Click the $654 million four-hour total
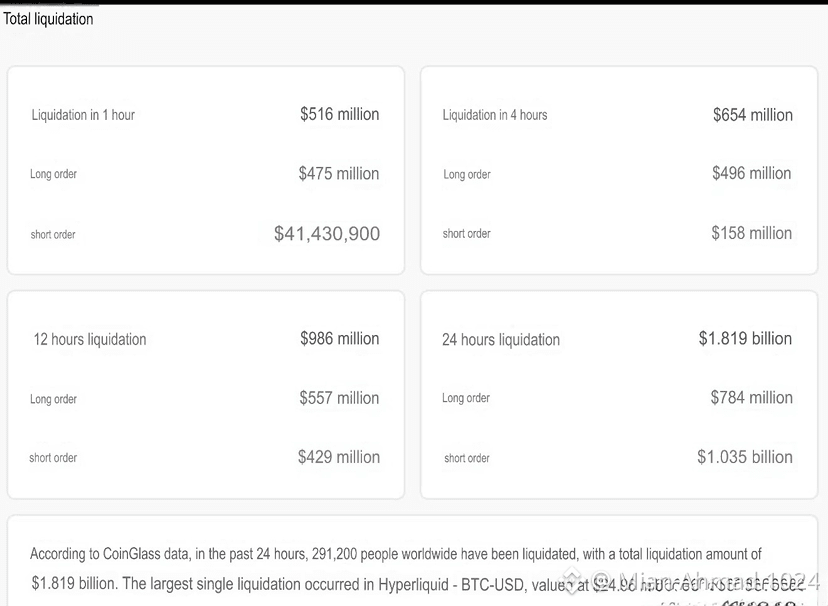This screenshot has width=828, height=606. (752, 115)
